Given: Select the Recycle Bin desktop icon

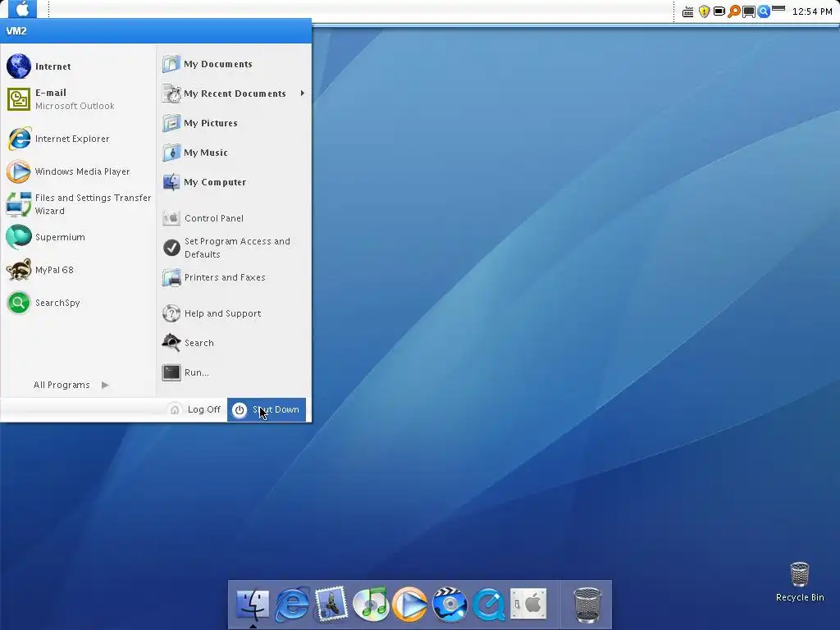Looking at the screenshot, I should (x=800, y=582).
